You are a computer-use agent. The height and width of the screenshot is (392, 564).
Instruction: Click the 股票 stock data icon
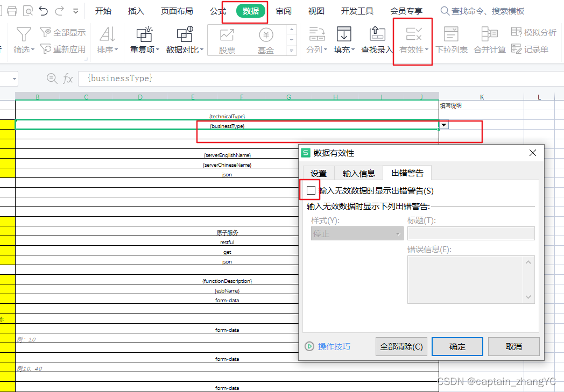click(x=227, y=40)
